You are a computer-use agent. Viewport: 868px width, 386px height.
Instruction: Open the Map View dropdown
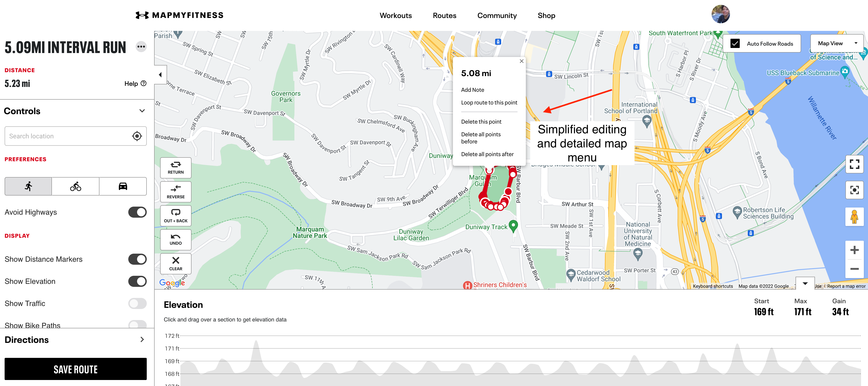pyautogui.click(x=836, y=43)
